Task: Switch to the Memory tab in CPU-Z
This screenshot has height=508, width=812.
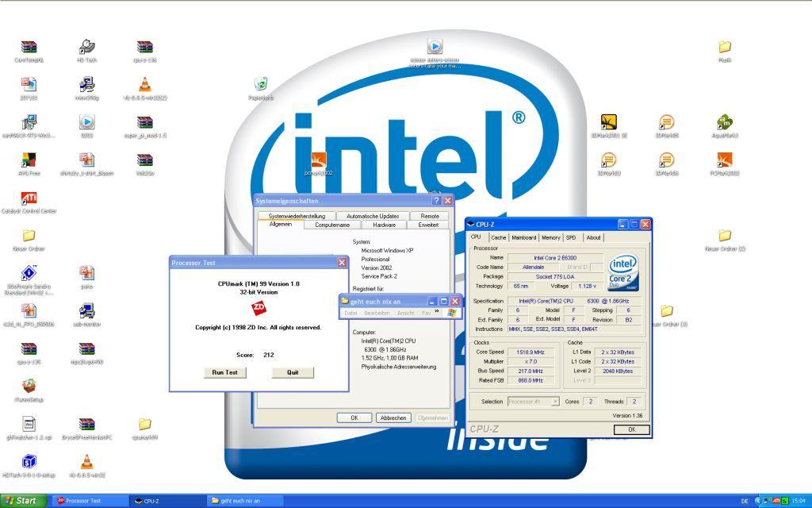Action: [550, 237]
